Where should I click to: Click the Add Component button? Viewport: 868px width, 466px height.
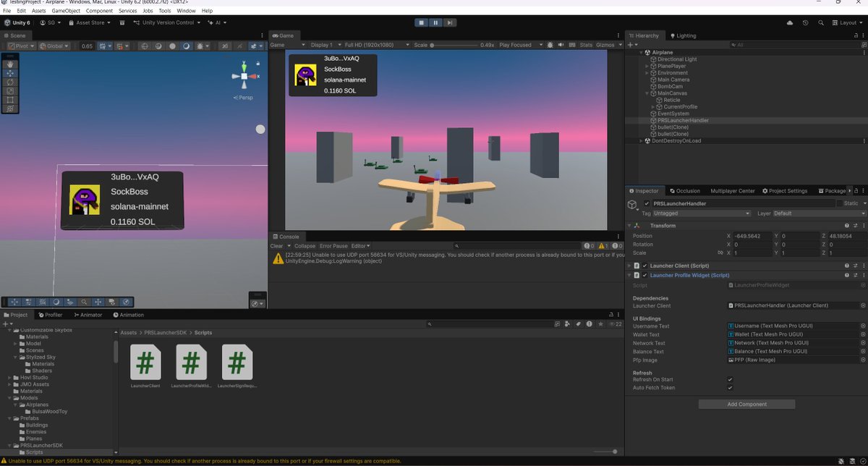point(746,404)
